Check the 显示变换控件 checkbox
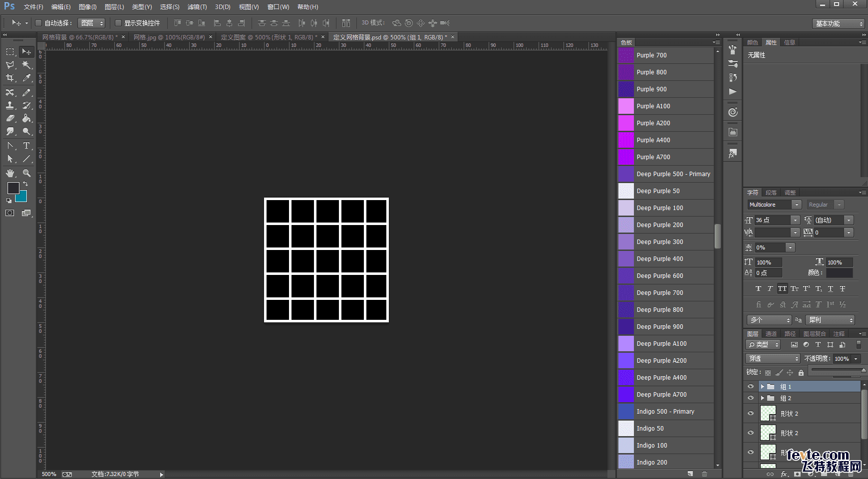The height and width of the screenshot is (479, 868). click(118, 23)
